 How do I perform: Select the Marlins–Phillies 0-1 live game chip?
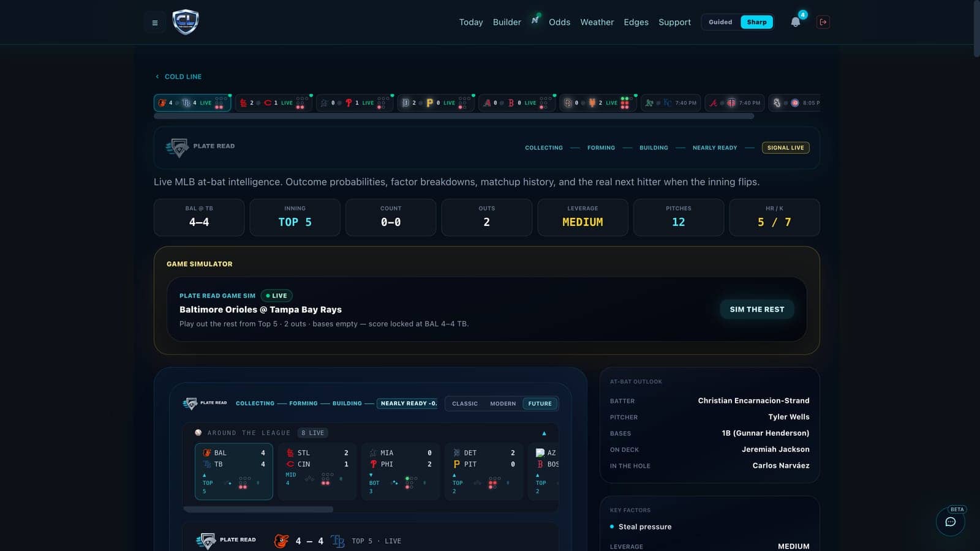355,103
